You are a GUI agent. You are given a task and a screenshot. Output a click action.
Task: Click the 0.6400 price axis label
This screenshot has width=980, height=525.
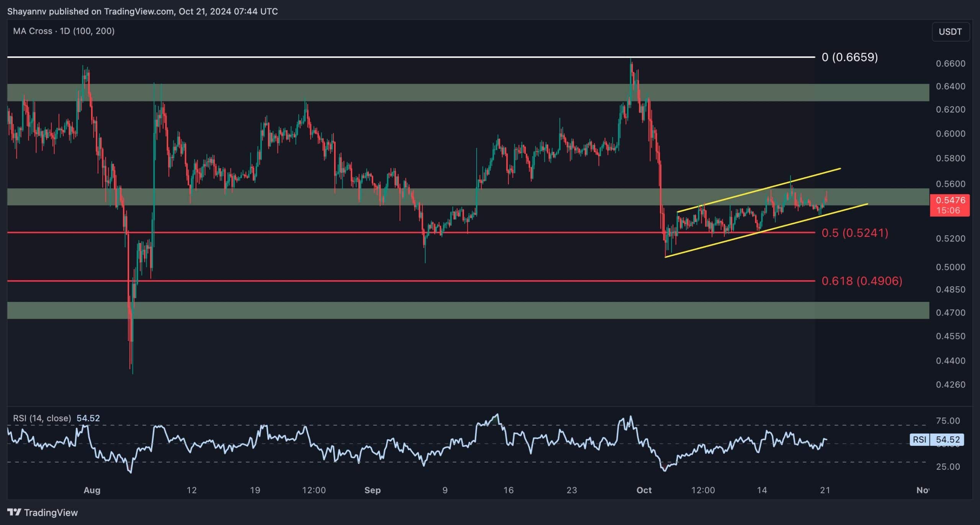click(951, 86)
